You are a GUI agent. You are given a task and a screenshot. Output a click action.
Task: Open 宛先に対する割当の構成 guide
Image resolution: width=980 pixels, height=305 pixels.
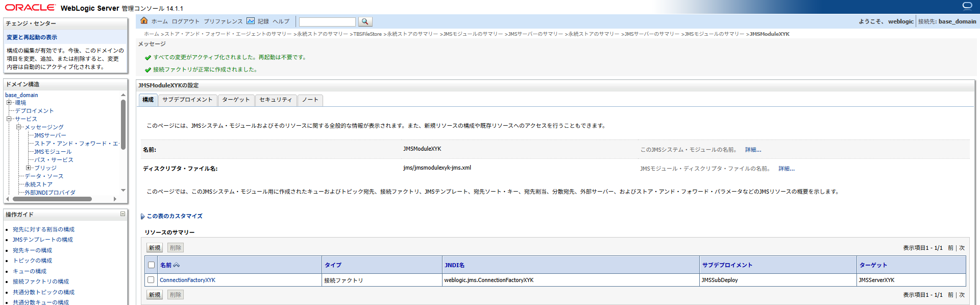coord(43,229)
